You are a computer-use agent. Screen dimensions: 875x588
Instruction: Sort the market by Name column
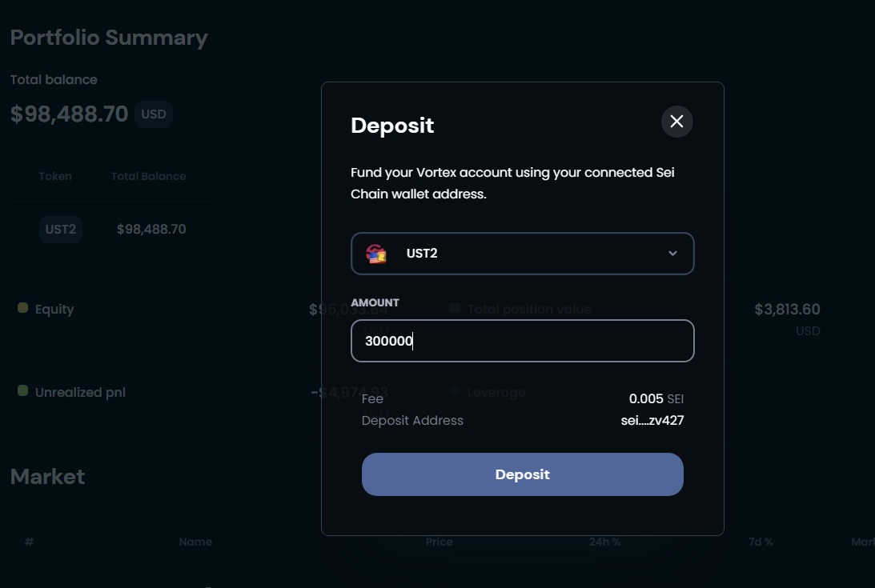[x=195, y=542]
